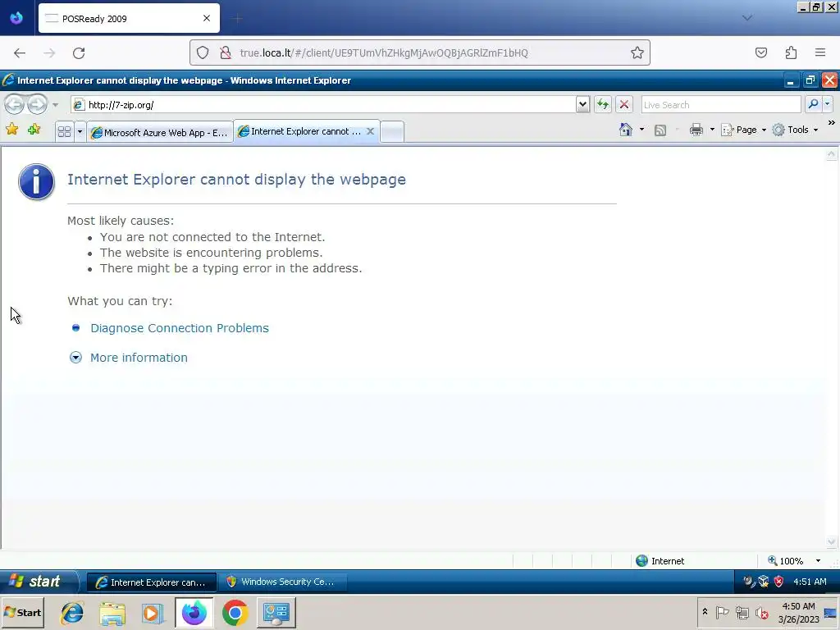Click the Add to Favorites icon
The width and height of the screenshot is (840, 630).
pos(34,129)
